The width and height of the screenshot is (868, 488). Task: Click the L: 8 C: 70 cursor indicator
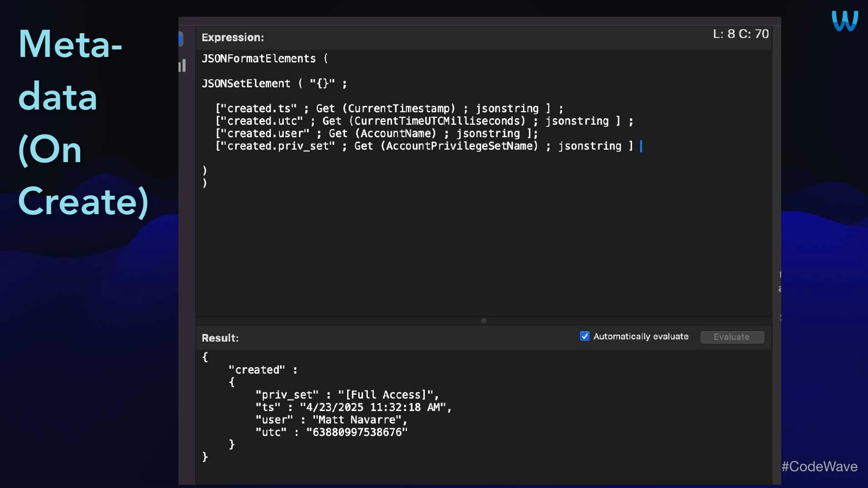[741, 34]
